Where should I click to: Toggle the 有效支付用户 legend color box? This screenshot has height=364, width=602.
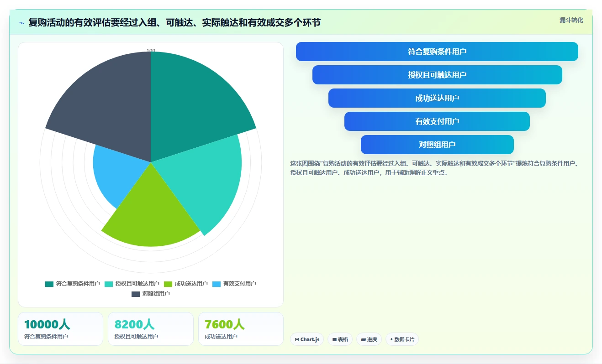[x=217, y=284]
